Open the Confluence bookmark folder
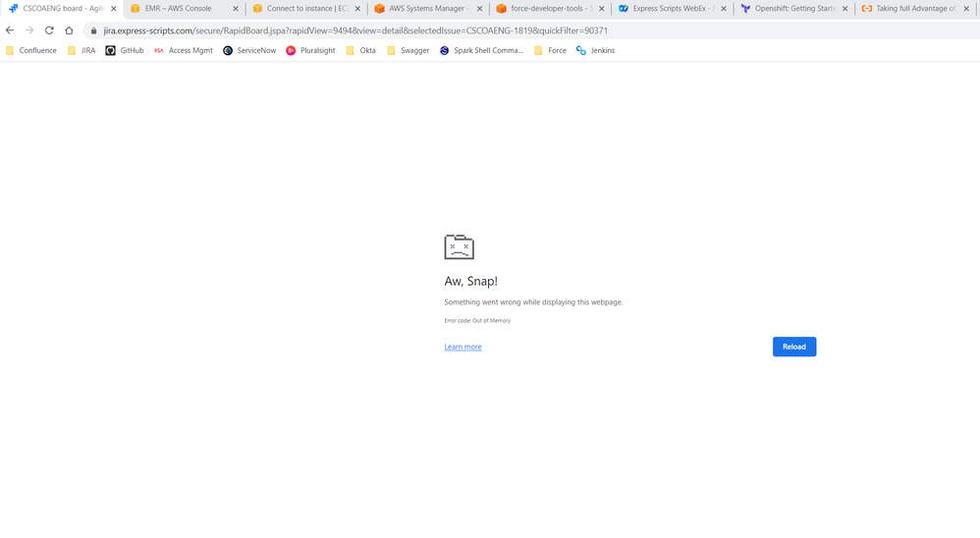Image resolution: width=980 pixels, height=538 pixels. coord(30,51)
